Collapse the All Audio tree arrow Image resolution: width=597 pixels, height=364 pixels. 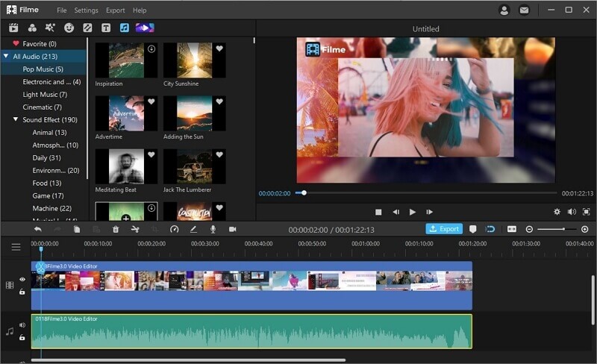(x=6, y=56)
